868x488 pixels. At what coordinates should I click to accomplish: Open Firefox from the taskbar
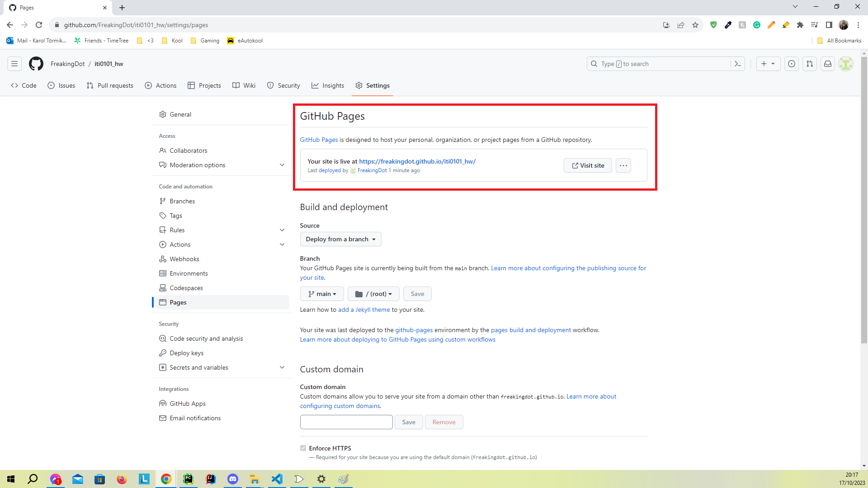[122, 479]
